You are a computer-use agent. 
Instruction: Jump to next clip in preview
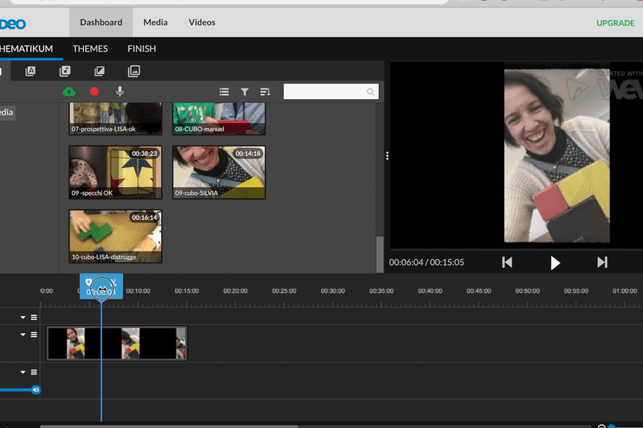pyautogui.click(x=602, y=262)
